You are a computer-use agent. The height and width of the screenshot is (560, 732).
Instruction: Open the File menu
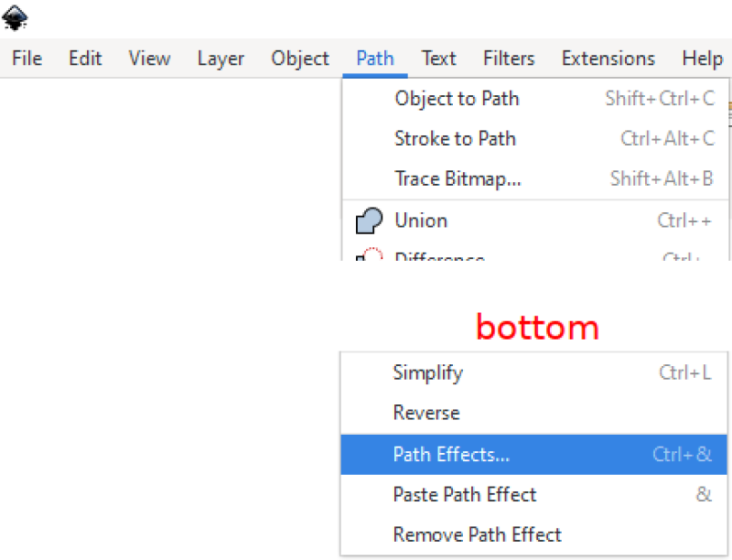coord(27,59)
